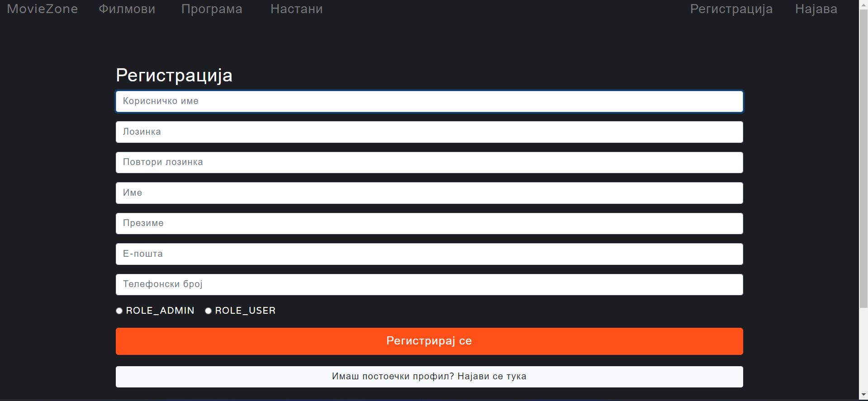Click the Е-пошта email field

[429, 254]
